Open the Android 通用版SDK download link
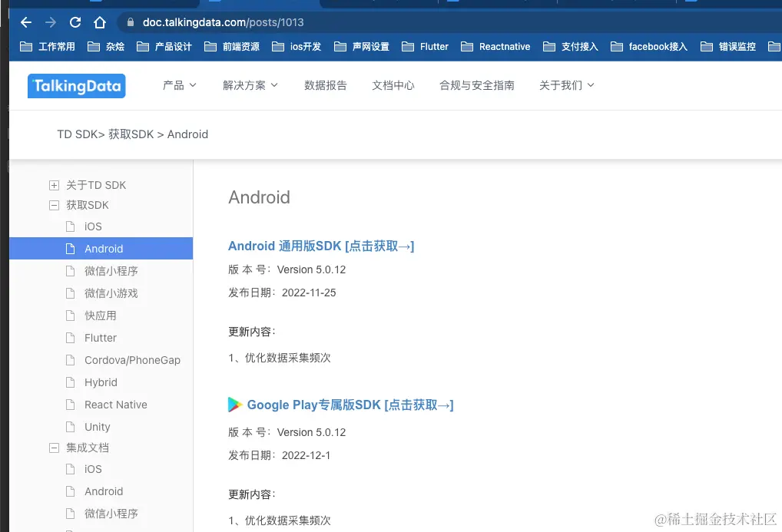Image resolution: width=782 pixels, height=532 pixels. point(321,246)
